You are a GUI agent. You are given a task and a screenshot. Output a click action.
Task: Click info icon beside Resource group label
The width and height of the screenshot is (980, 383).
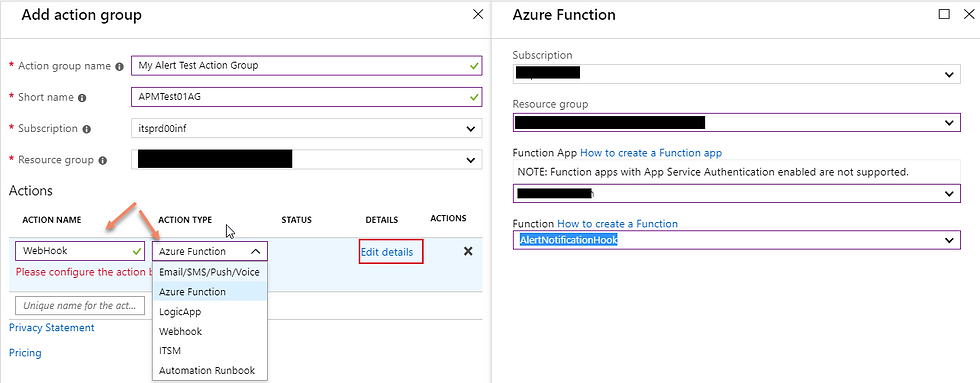pyautogui.click(x=102, y=161)
